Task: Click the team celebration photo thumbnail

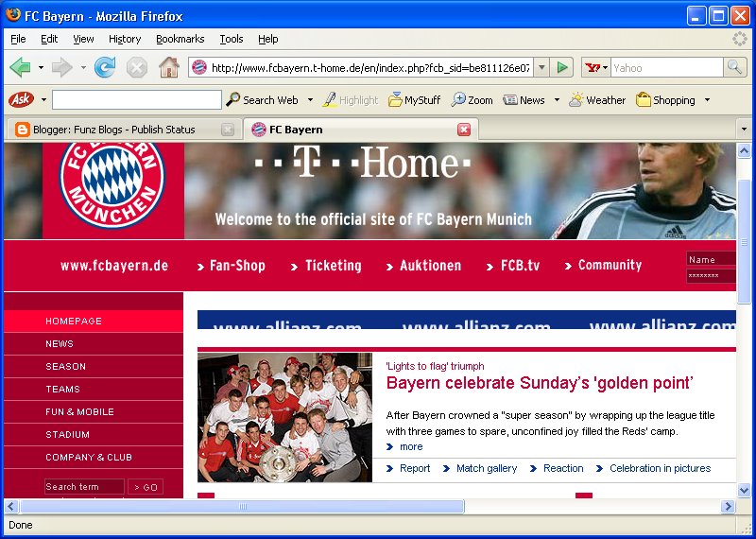Action: (x=285, y=417)
